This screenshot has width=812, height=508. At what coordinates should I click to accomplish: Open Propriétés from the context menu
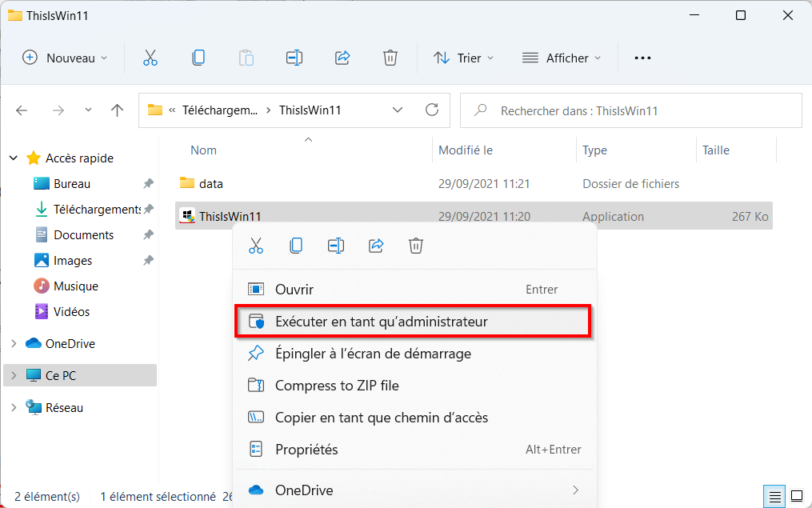[x=413, y=450]
